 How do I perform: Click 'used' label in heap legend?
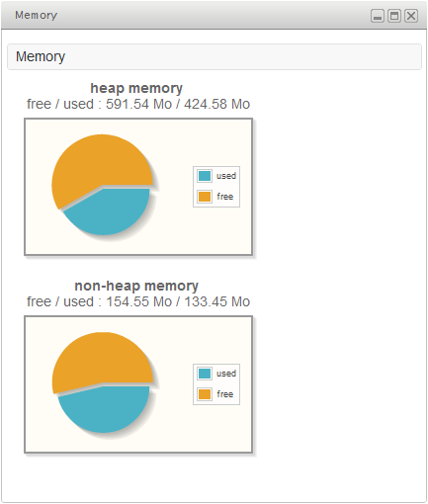pos(226,176)
